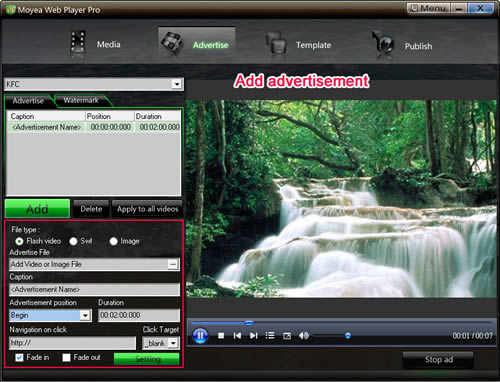Select the Flash video file type
Viewport: 500px width, 382px height.
point(19,241)
